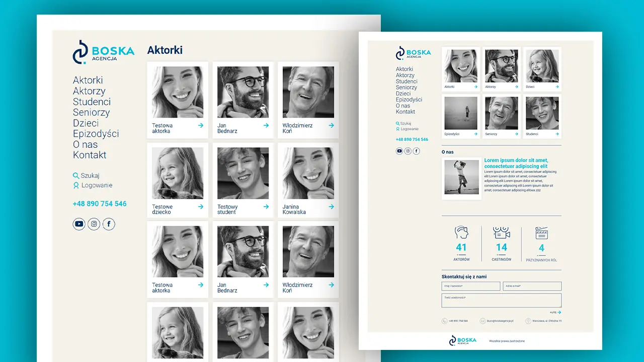644x362 pixels.
Task: Click the head icon above Aktorów count
Action: 461,233
